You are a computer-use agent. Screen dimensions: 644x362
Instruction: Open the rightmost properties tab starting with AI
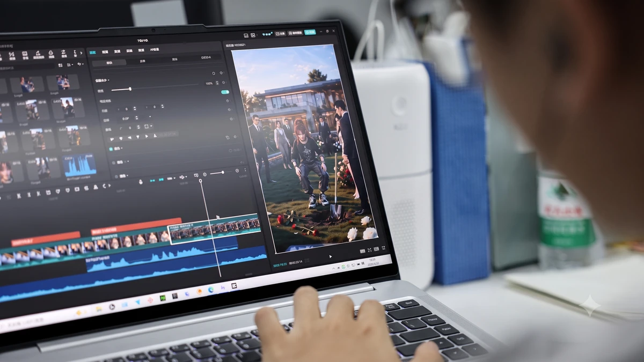[155, 50]
